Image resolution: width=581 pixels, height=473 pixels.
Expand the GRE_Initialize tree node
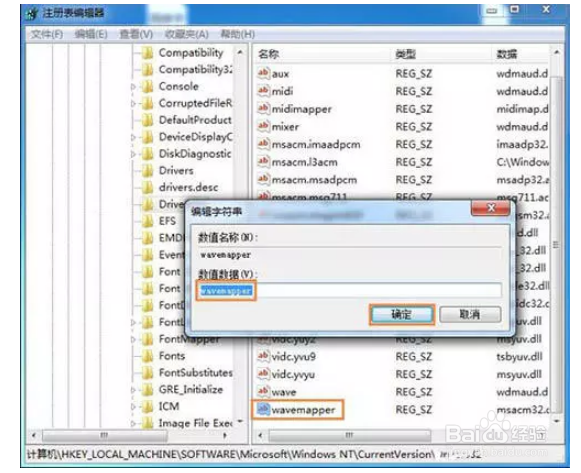pos(133,390)
